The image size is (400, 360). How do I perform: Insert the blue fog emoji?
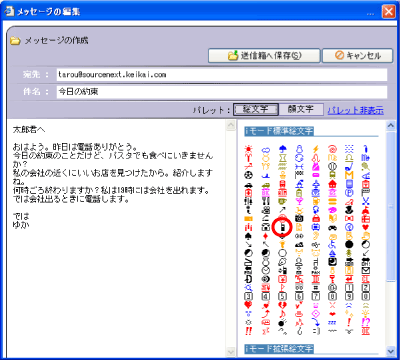[x=349, y=149]
